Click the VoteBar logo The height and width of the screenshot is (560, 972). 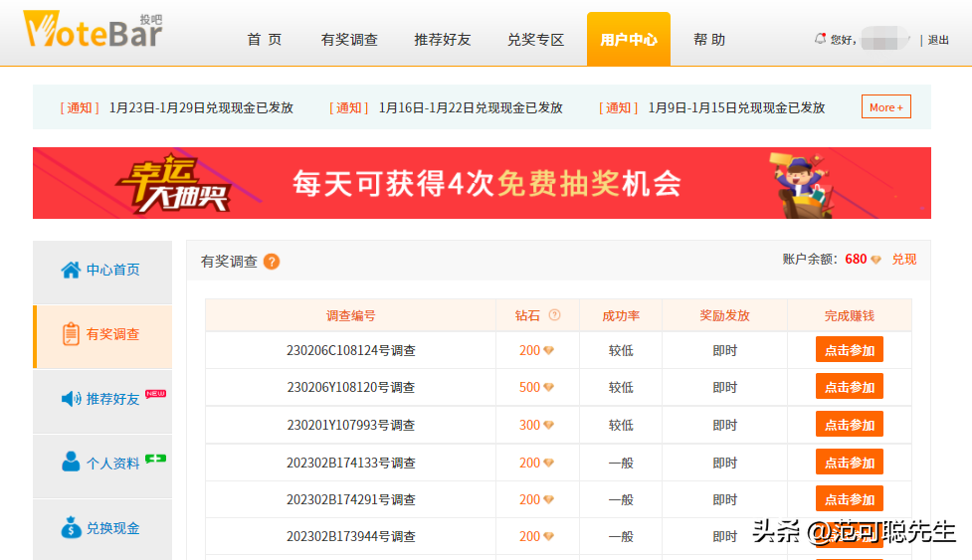point(93,29)
